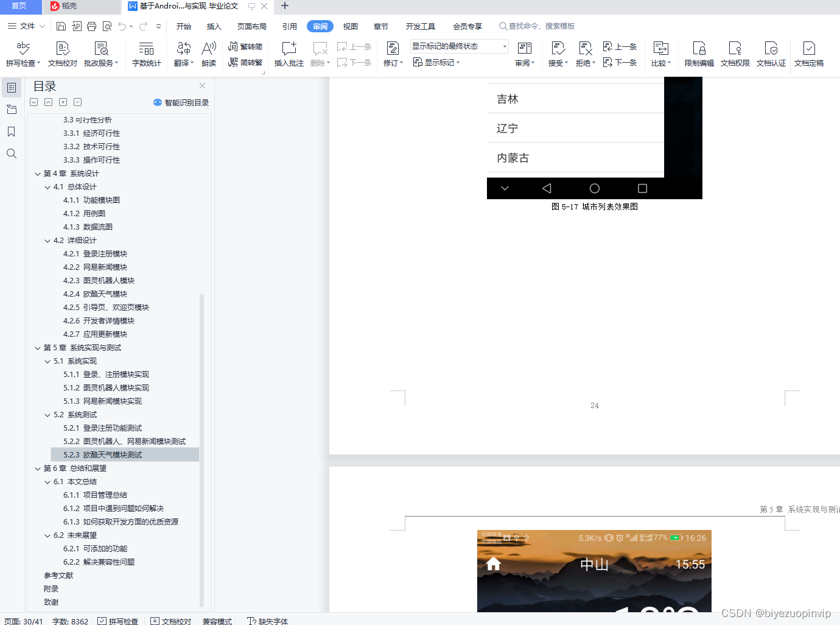Accept the change (接受)

click(x=558, y=54)
